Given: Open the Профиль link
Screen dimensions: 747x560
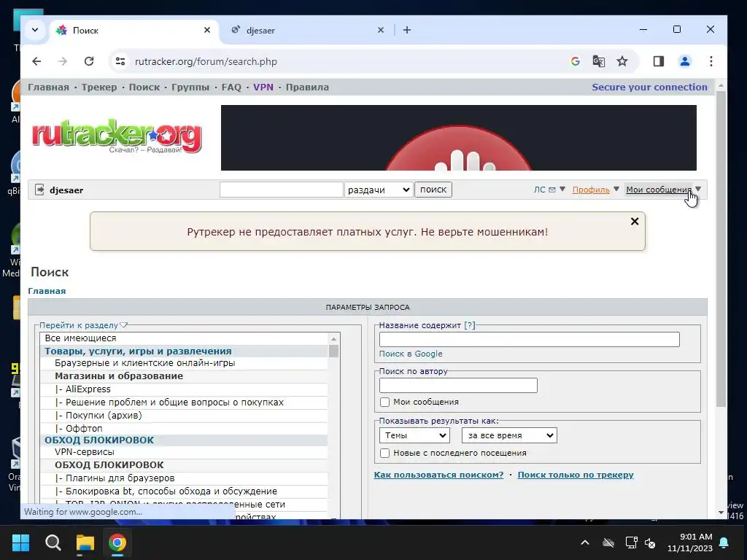Looking at the screenshot, I should (x=591, y=190).
